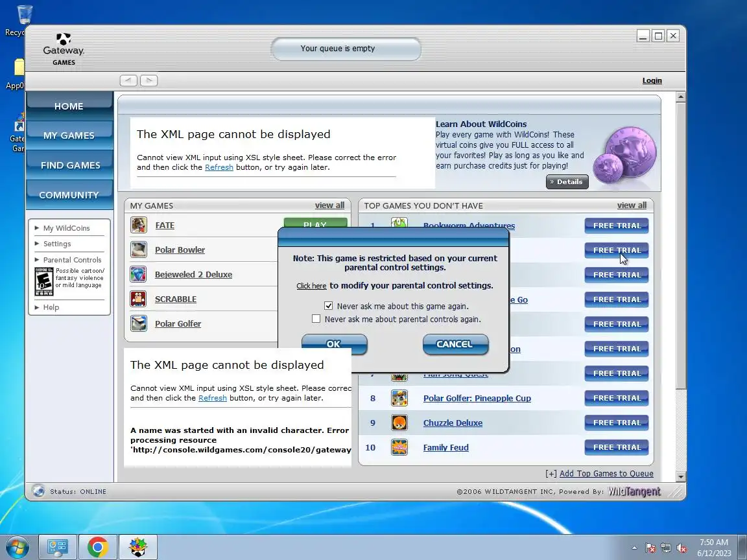The width and height of the screenshot is (747, 560).
Task: Click the 'Click here' parental settings link
Action: tap(311, 286)
